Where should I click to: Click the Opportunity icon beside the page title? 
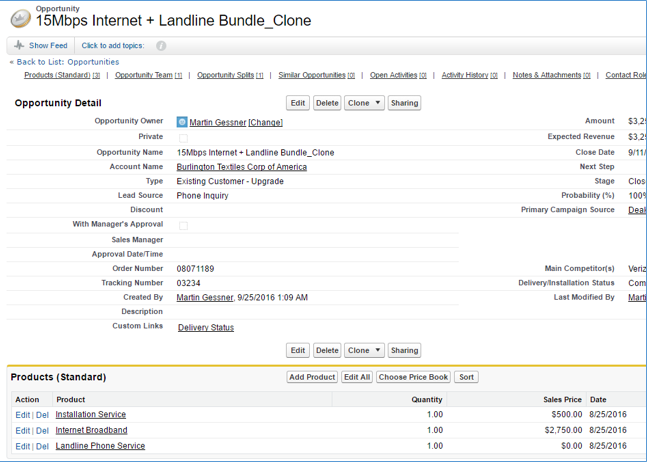(x=19, y=17)
